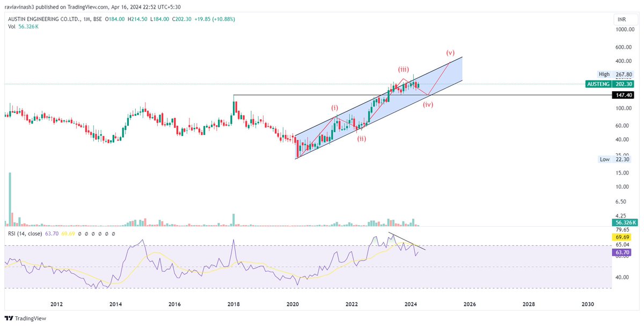Image resolution: width=644 pixels, height=326 pixels.
Task: Select the wave (i) label on chart
Action: 334,107
